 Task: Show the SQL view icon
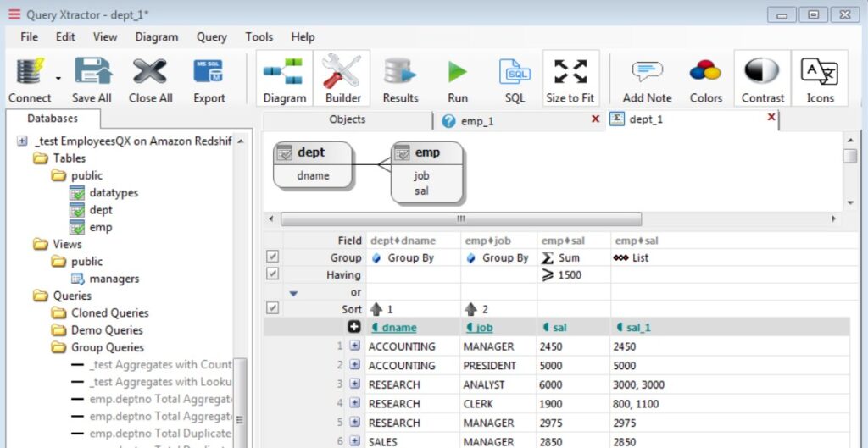[515, 72]
